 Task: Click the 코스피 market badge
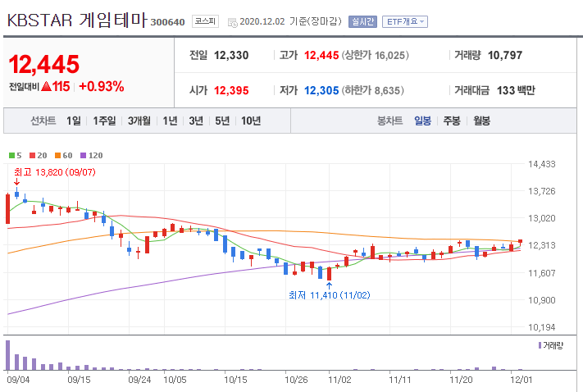click(205, 21)
